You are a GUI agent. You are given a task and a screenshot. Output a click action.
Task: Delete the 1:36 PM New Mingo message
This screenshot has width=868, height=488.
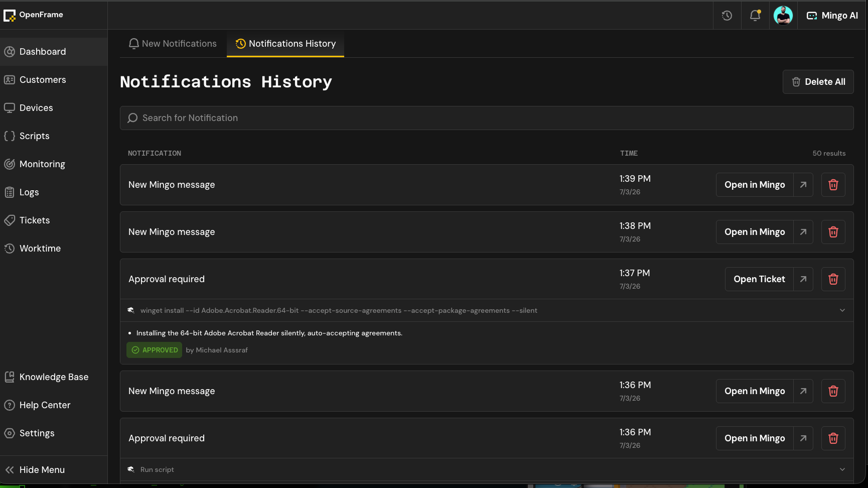833,391
